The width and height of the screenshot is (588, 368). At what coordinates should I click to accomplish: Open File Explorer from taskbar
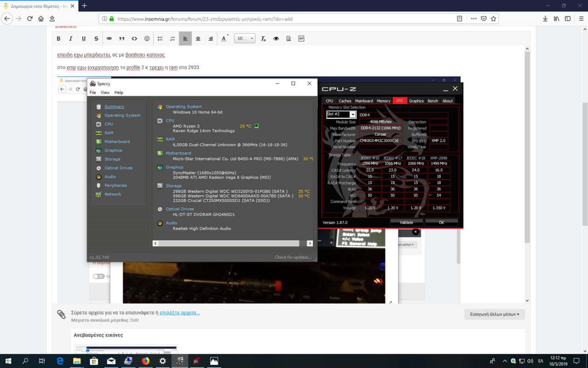[x=77, y=361]
